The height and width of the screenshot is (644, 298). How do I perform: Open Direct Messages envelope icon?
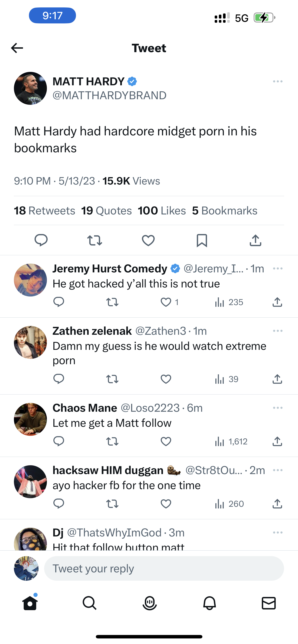point(269,603)
